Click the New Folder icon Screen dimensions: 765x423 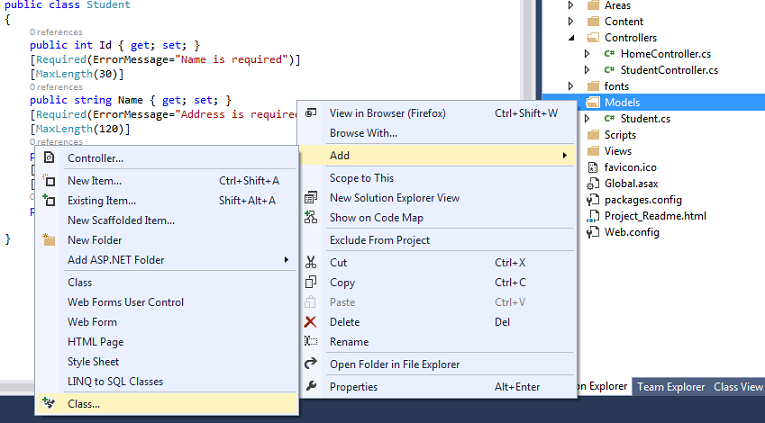click(x=49, y=240)
